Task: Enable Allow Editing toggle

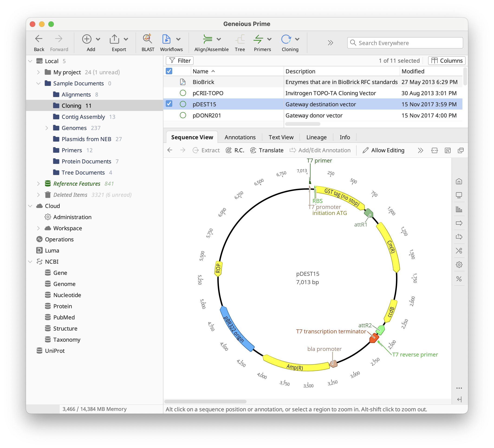Action: [383, 150]
